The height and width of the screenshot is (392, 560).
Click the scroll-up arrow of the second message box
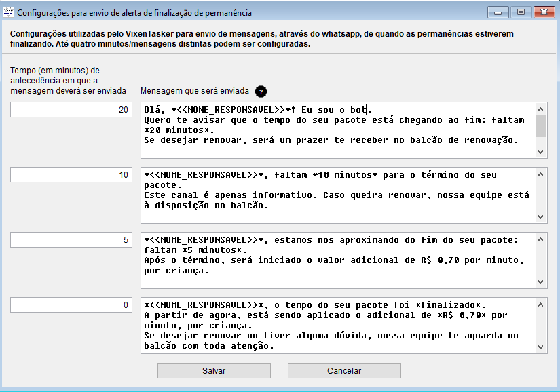click(541, 174)
